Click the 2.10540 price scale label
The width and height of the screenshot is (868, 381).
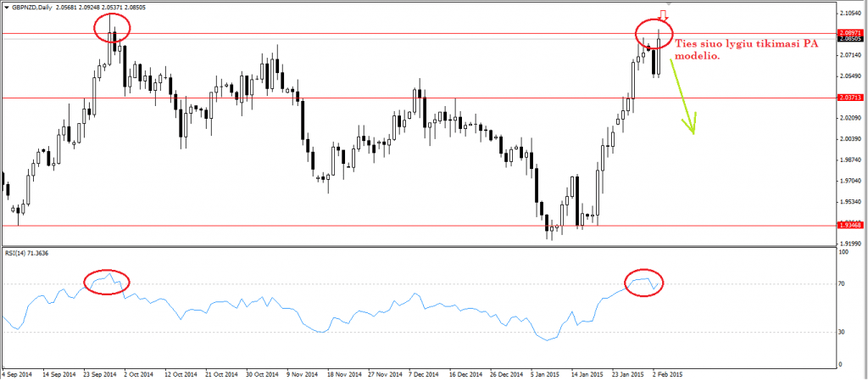coord(850,12)
